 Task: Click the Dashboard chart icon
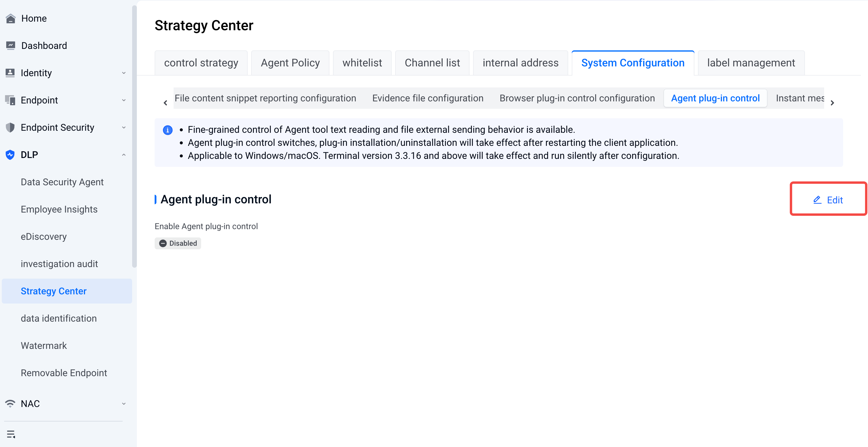coord(10,46)
